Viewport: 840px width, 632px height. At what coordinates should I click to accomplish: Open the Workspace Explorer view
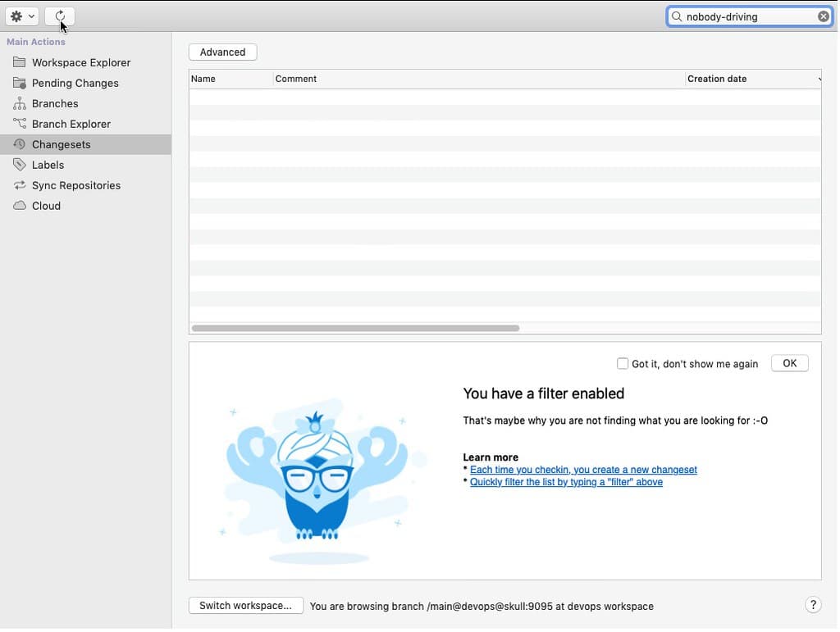80,62
